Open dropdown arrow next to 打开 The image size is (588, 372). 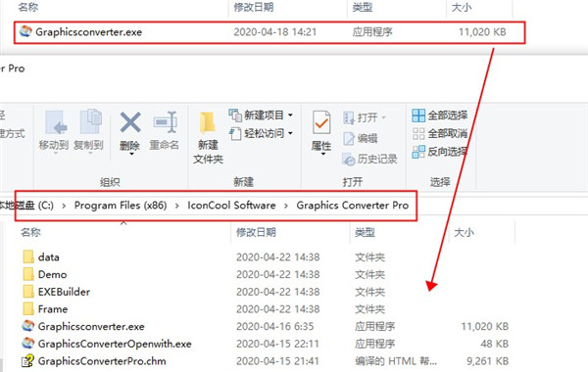(x=383, y=117)
